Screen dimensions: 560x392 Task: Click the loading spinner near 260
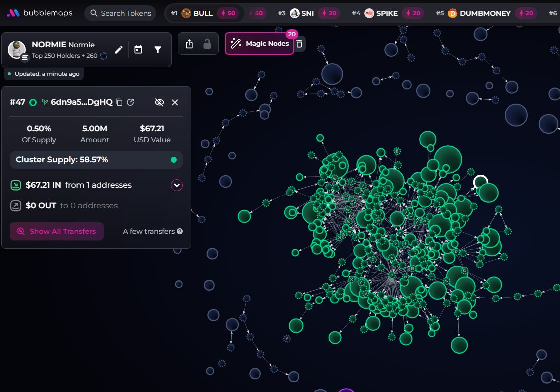(x=104, y=56)
